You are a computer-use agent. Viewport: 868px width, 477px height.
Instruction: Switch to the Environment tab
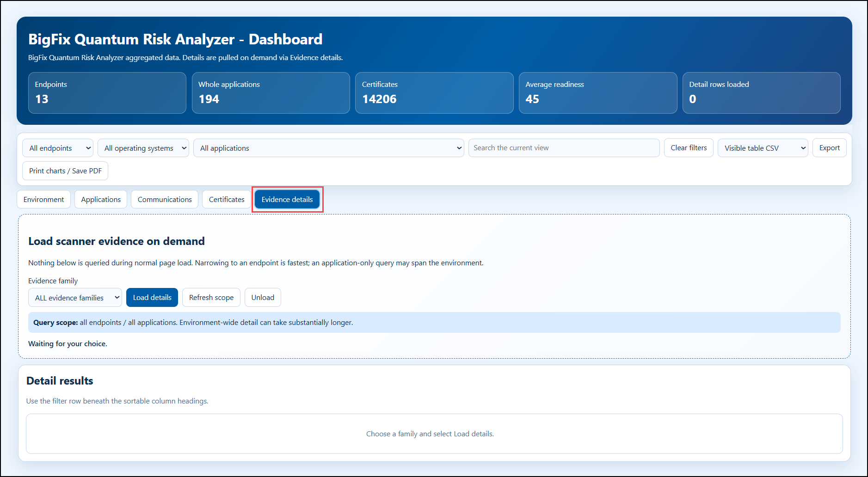point(44,199)
